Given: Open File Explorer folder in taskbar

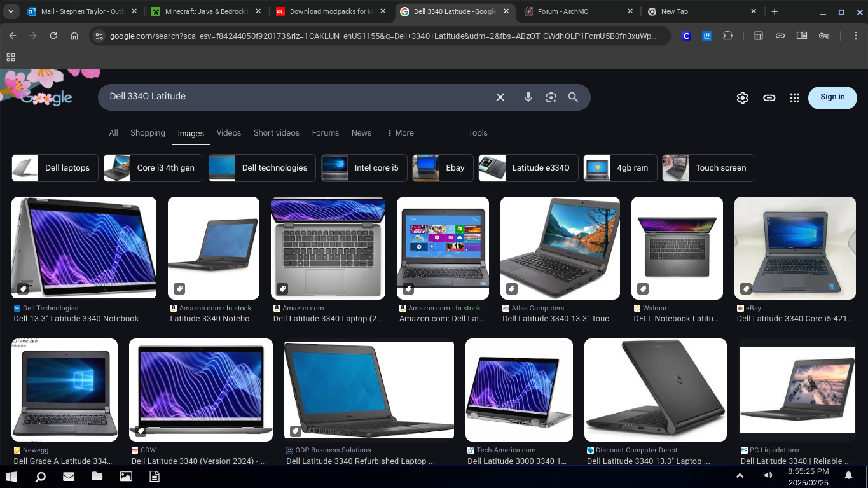Looking at the screenshot, I should [97, 476].
